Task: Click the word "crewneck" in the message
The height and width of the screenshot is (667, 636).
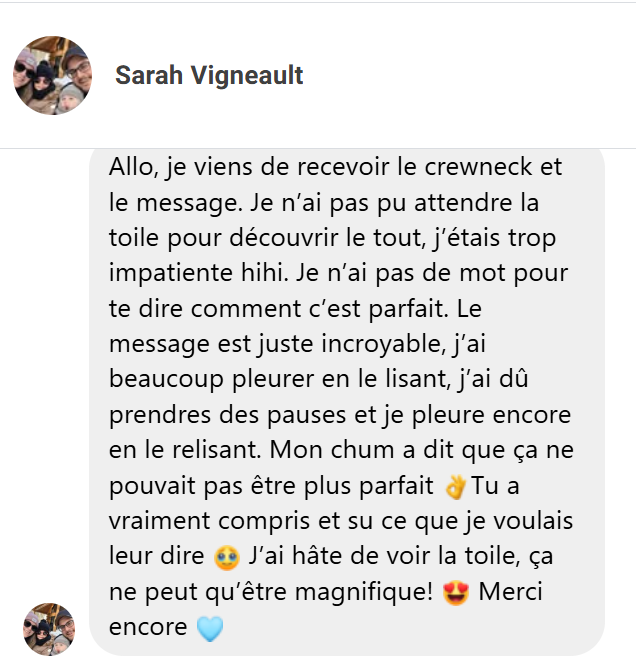Action: tap(478, 166)
